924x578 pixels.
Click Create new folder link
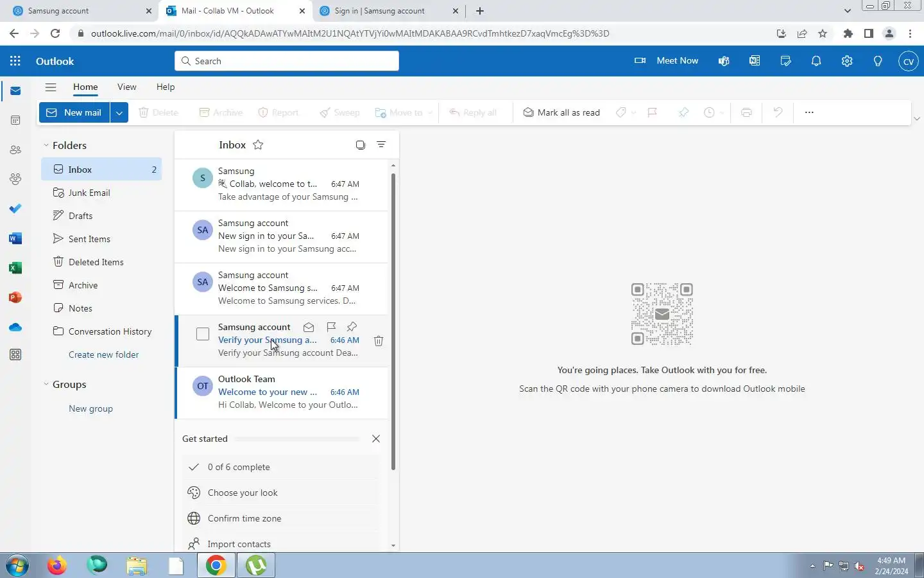click(x=103, y=355)
